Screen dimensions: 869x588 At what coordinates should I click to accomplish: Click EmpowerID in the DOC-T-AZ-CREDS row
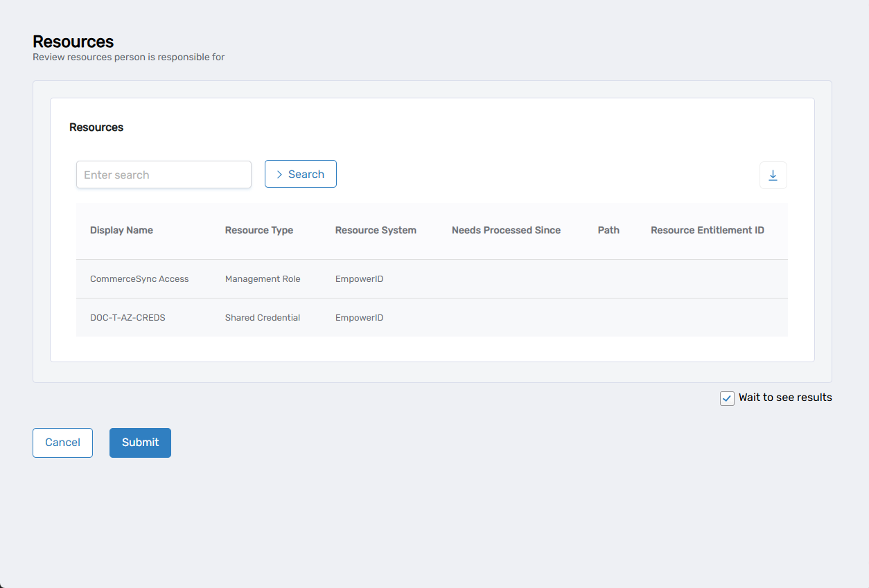tap(359, 317)
